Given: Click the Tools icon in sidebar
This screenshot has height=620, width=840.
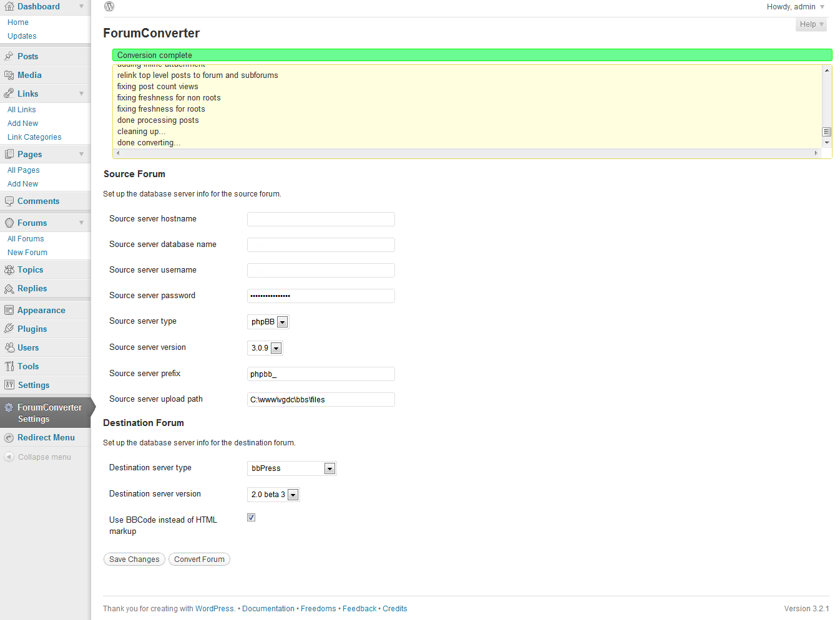Looking at the screenshot, I should 9,366.
